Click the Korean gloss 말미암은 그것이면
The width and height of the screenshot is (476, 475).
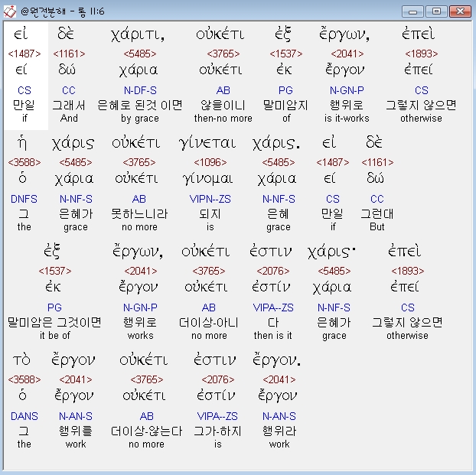pos(54,322)
